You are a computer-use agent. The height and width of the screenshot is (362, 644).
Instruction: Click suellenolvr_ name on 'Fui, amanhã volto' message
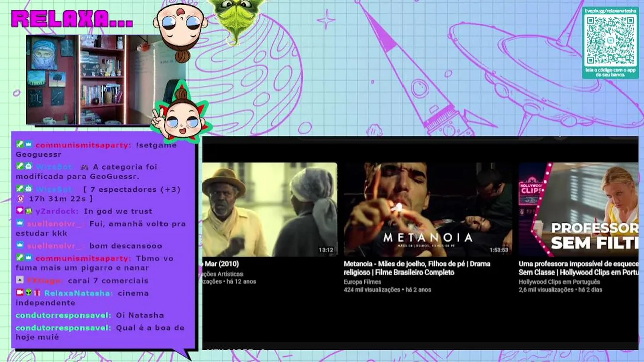pos(55,224)
